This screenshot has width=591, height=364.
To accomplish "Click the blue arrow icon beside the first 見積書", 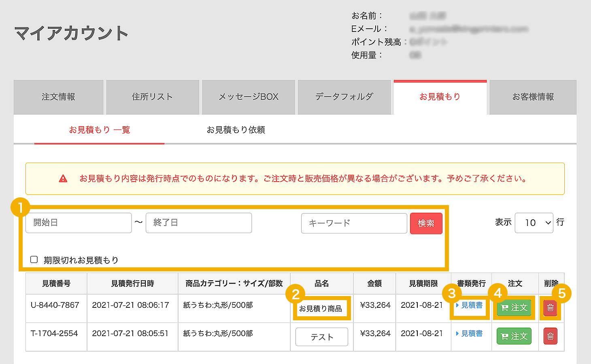I will click(x=458, y=306).
